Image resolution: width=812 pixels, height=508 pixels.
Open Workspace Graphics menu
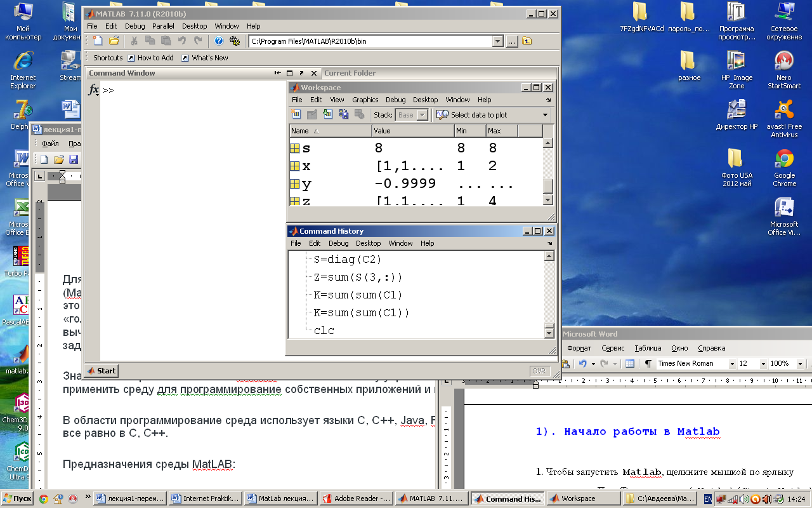(x=365, y=100)
